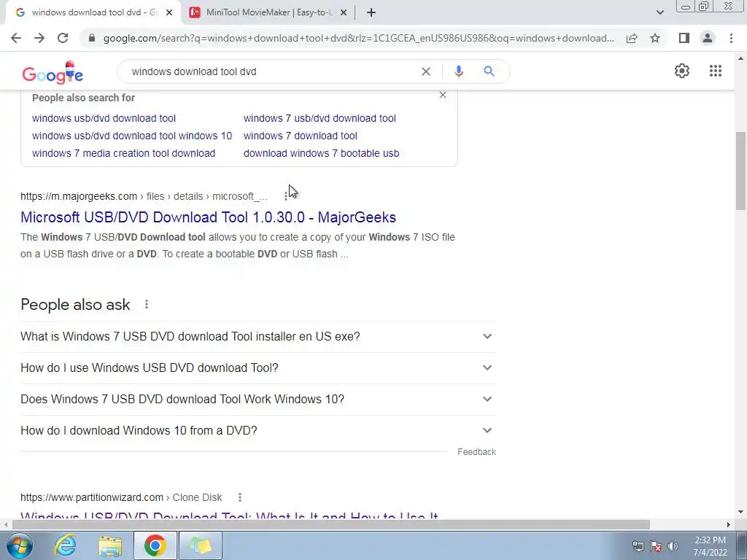
Task: Click the scroll down arrow
Action: (740, 512)
